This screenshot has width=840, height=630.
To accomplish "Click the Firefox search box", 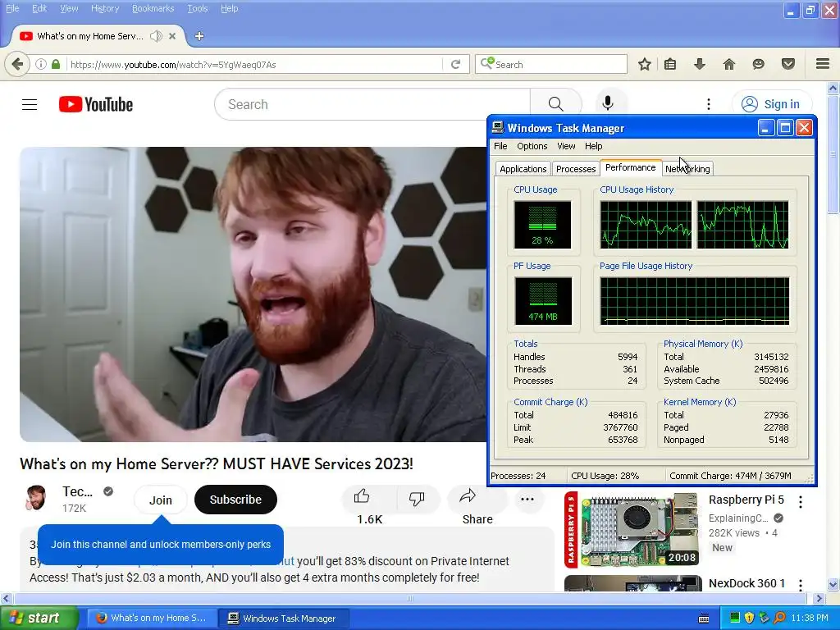I will (551, 64).
